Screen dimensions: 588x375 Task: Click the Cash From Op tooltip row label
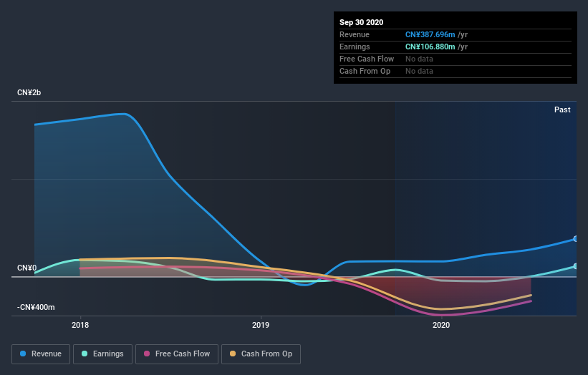click(365, 71)
